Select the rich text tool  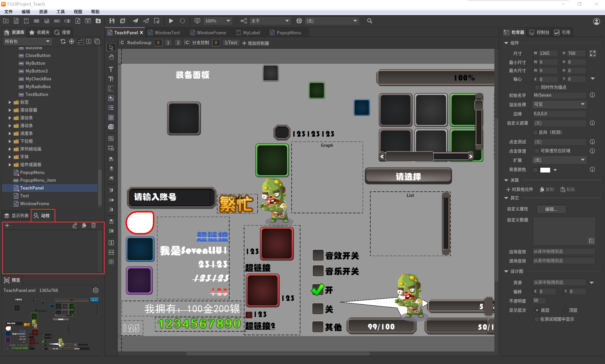click(111, 79)
